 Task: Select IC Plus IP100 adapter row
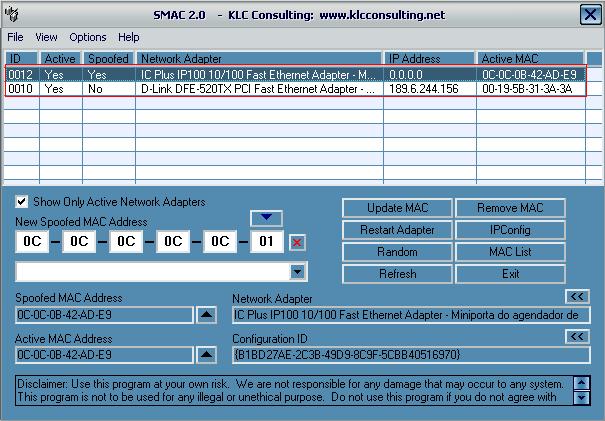tap(296, 74)
